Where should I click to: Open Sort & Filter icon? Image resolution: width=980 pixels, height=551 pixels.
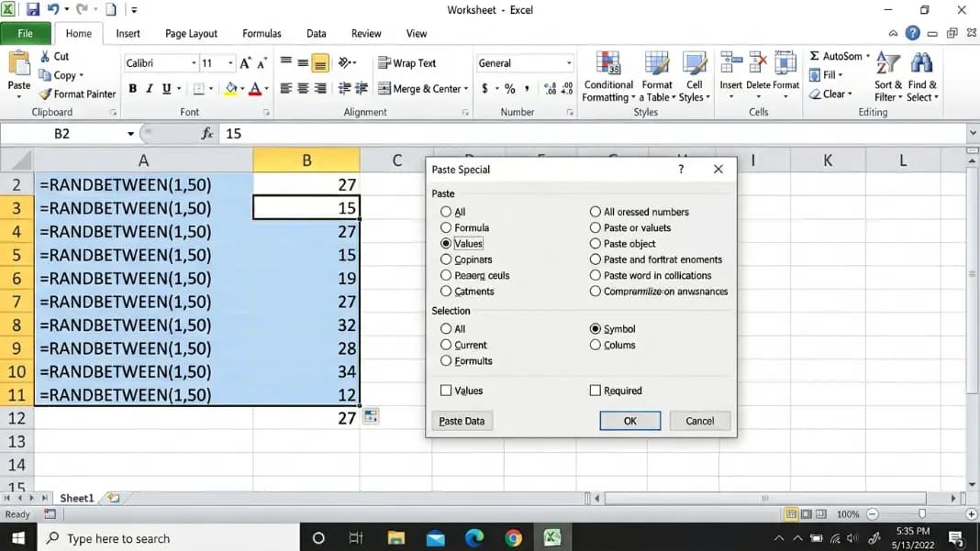pyautogui.click(x=887, y=64)
